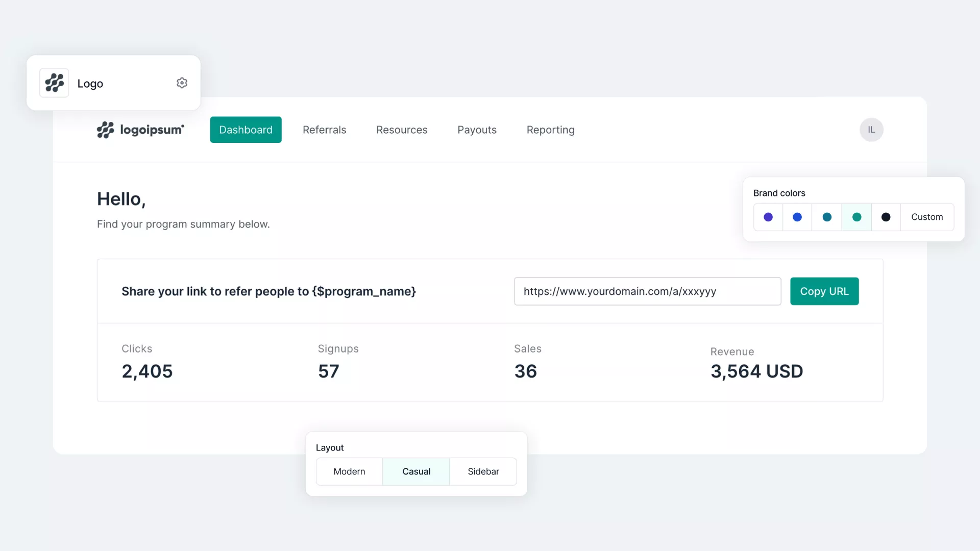Switch layout to Modern
The width and height of the screenshot is (980, 551).
point(349,471)
